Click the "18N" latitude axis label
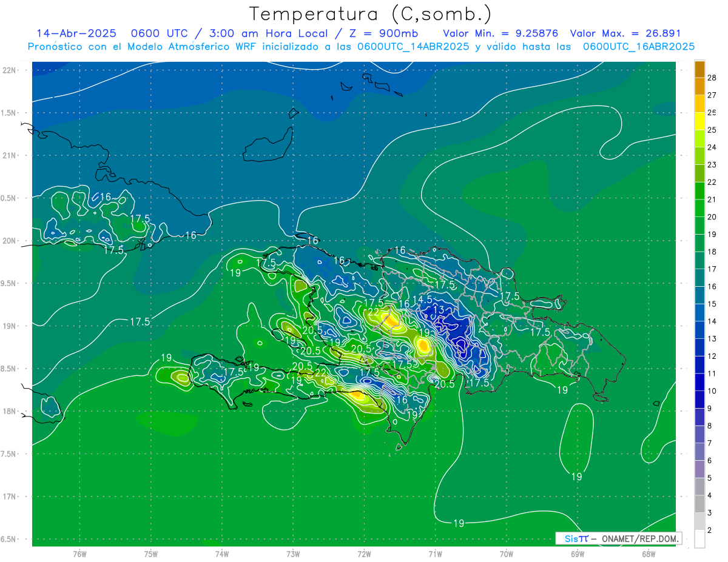Viewport: 728px width, 562px height. tap(10, 412)
